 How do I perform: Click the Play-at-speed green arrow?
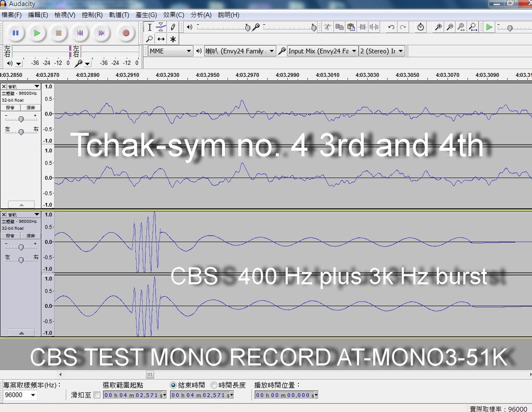click(489, 27)
